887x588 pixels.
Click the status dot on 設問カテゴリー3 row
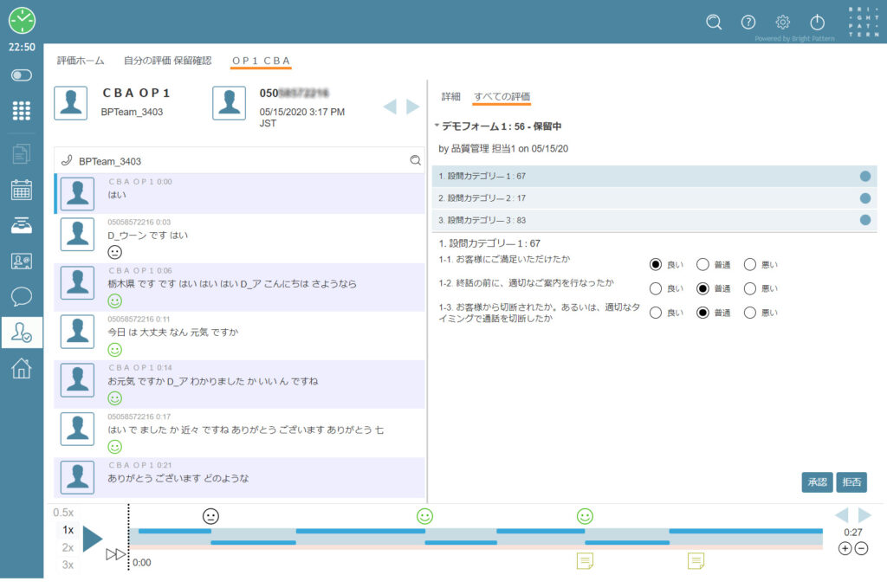click(x=865, y=220)
